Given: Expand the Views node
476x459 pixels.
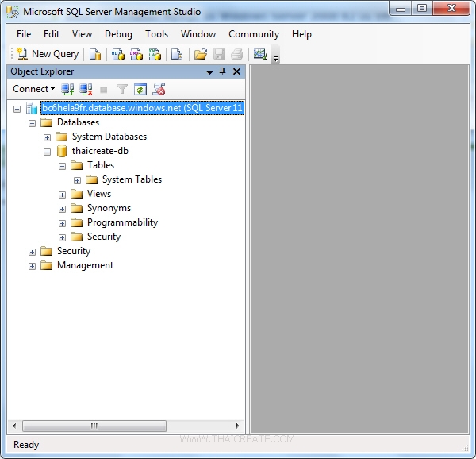Looking at the screenshot, I should (x=62, y=195).
